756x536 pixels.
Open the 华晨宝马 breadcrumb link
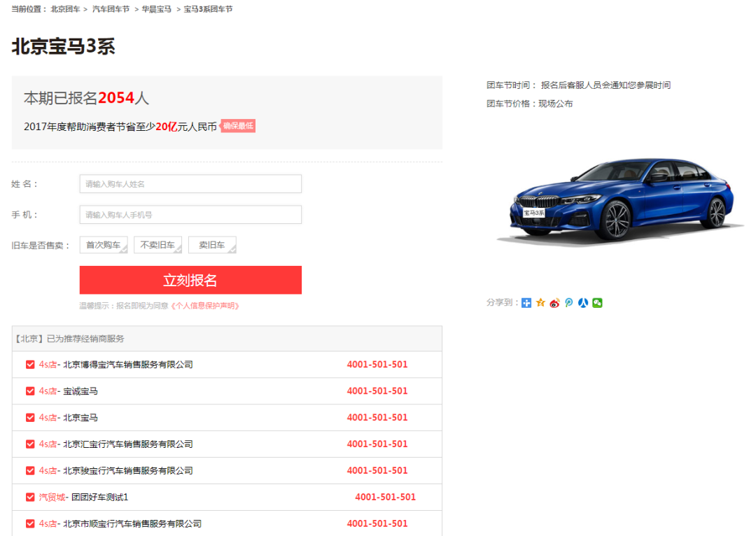point(156,9)
